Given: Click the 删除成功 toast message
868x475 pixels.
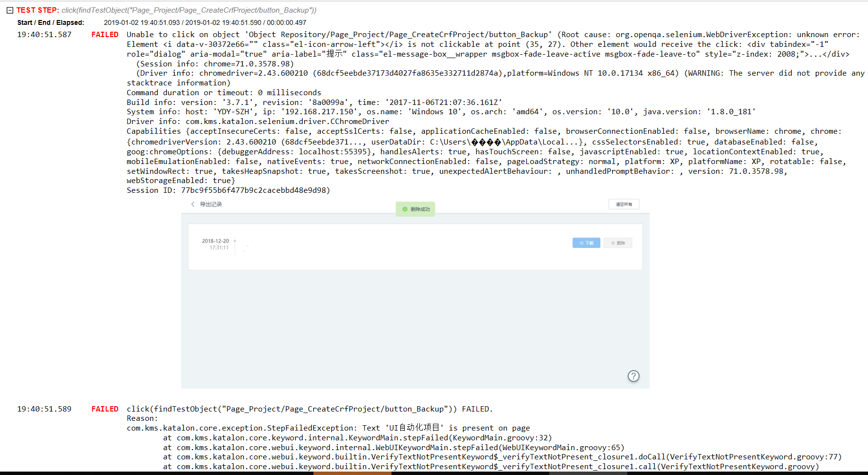Looking at the screenshot, I should 415,209.
